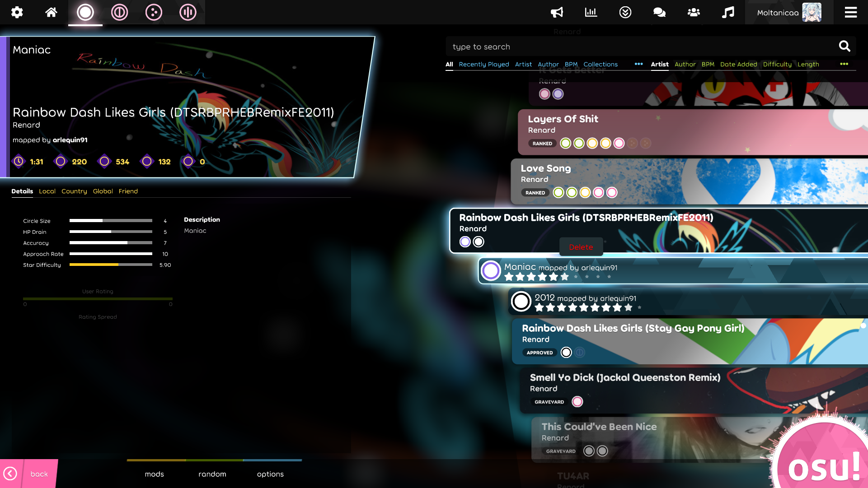Click the first green difficulty dot under Layers Of Shit
Screen dimensions: 868x488
tap(565, 144)
